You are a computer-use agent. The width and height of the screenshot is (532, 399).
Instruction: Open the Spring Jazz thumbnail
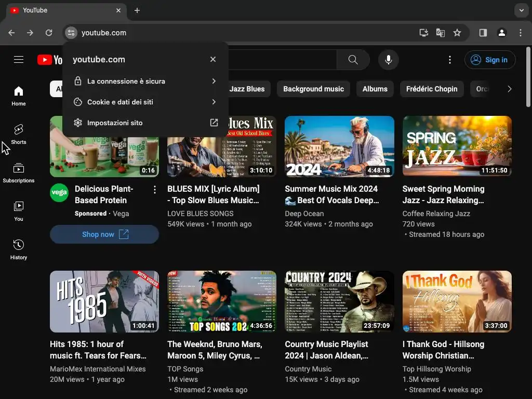(x=457, y=147)
